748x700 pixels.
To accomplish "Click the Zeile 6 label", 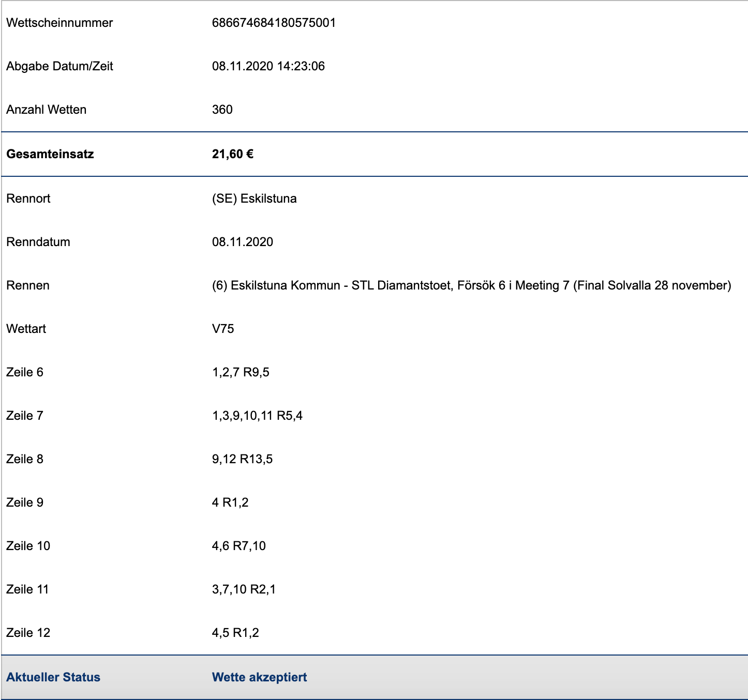I will 25,372.
